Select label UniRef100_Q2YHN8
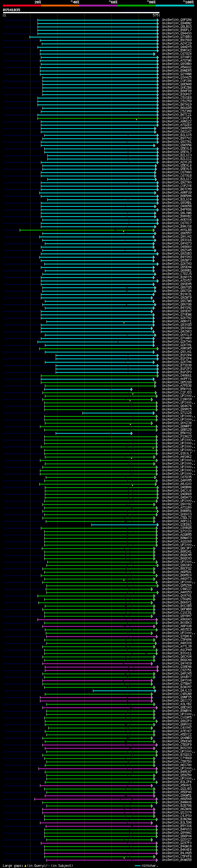This screenshot has width=197, height=868. pyautogui.click(x=177, y=74)
